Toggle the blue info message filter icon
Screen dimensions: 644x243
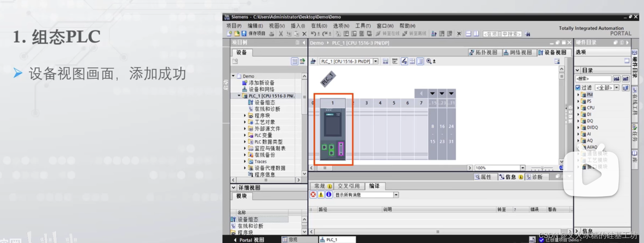pos(329,195)
